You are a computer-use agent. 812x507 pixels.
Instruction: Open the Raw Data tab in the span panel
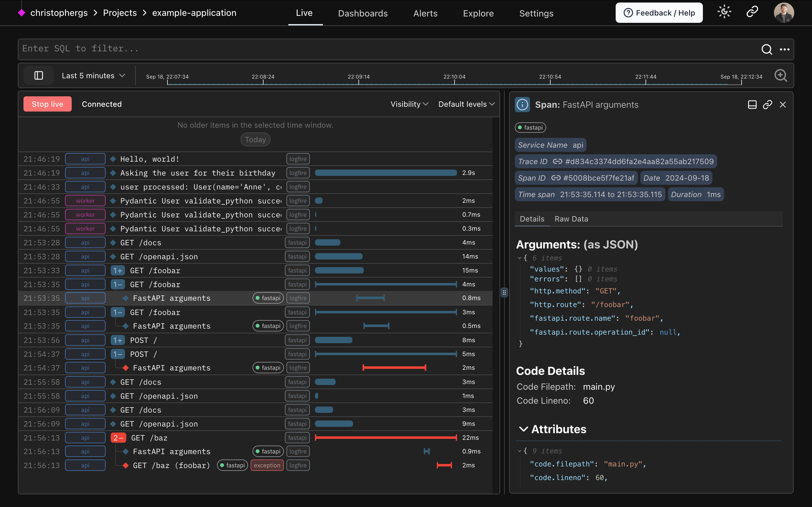pyautogui.click(x=571, y=219)
